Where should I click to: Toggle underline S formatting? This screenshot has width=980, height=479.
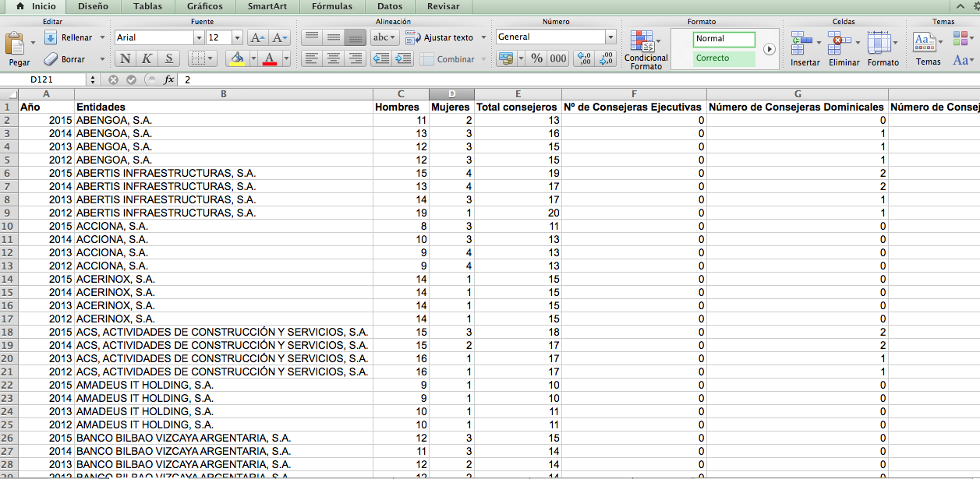pos(169,58)
